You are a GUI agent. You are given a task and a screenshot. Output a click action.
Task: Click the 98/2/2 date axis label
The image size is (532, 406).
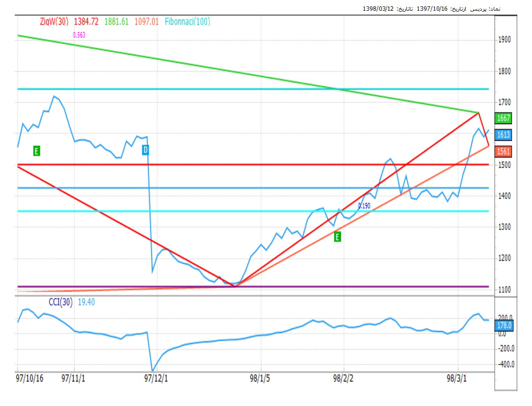(x=344, y=378)
